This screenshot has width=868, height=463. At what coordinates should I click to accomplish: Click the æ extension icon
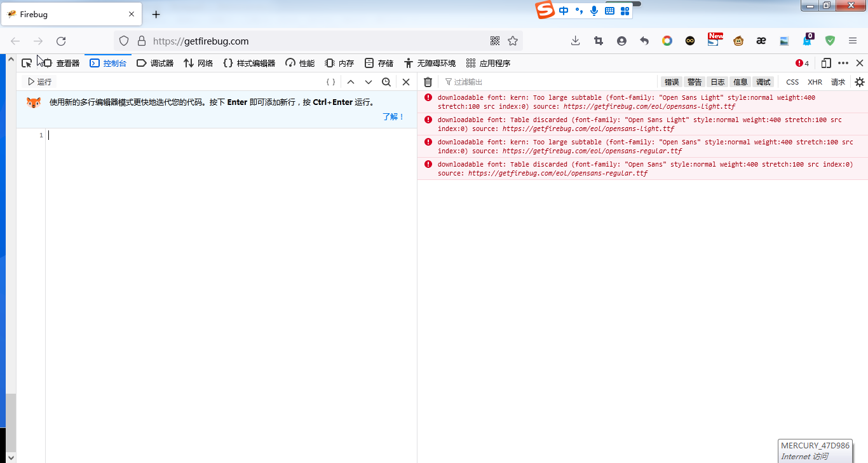[x=761, y=41]
